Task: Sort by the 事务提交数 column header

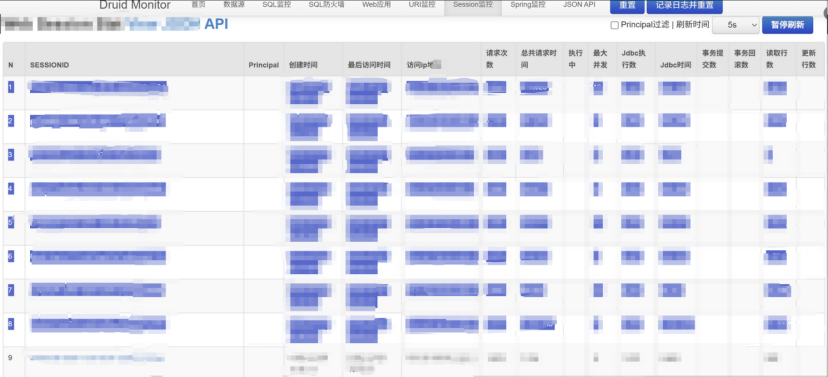Action: (712, 59)
